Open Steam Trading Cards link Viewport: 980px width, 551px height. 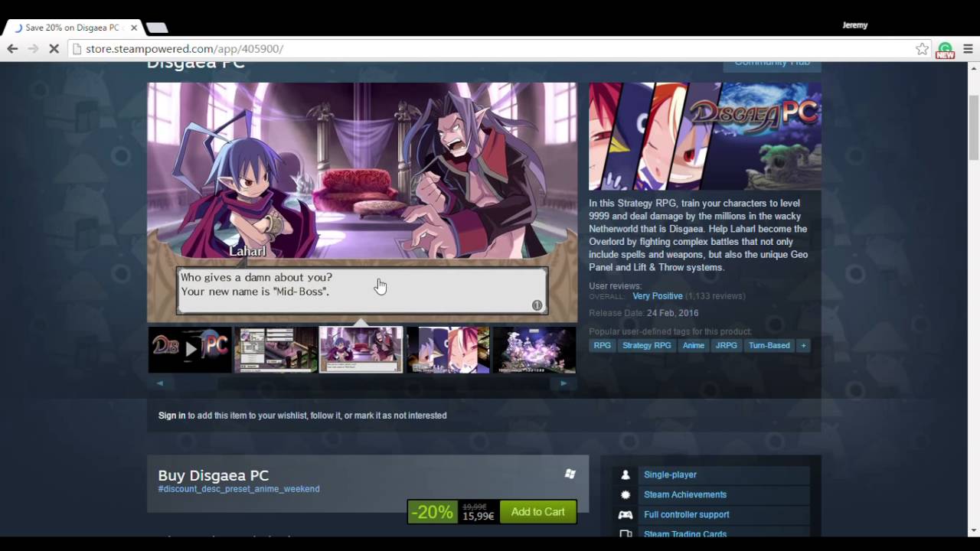click(685, 533)
